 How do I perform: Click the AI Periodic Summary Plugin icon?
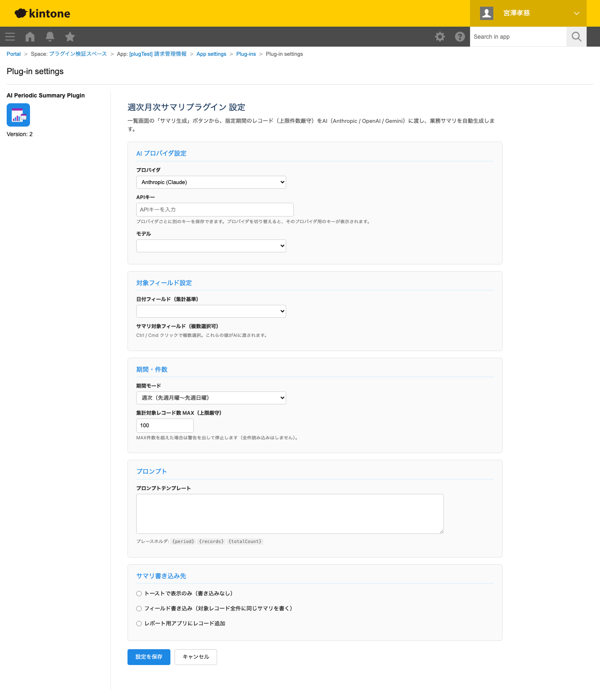coord(18,115)
